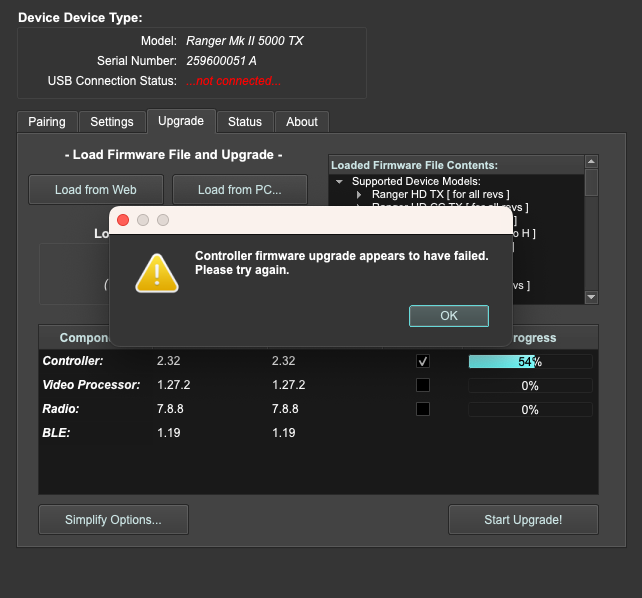642x598 pixels.
Task: Click Load from PC... button
Action: [x=239, y=190]
